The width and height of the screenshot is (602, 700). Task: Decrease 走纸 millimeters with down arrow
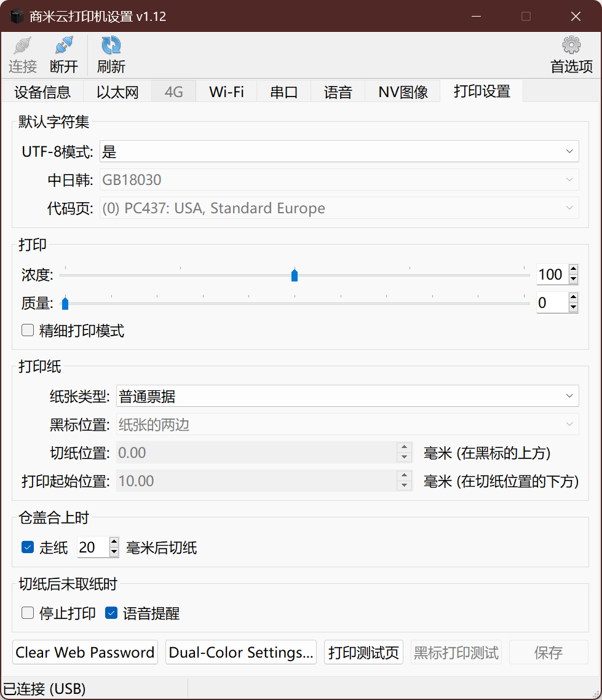[x=114, y=552]
